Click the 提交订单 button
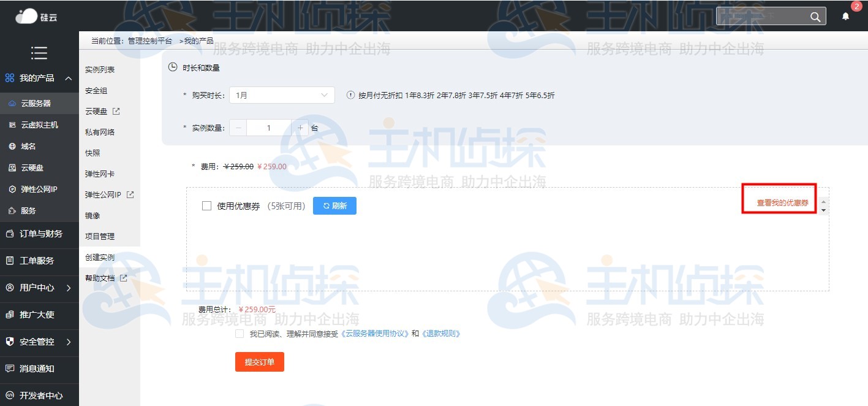The width and height of the screenshot is (868, 406). (x=259, y=362)
